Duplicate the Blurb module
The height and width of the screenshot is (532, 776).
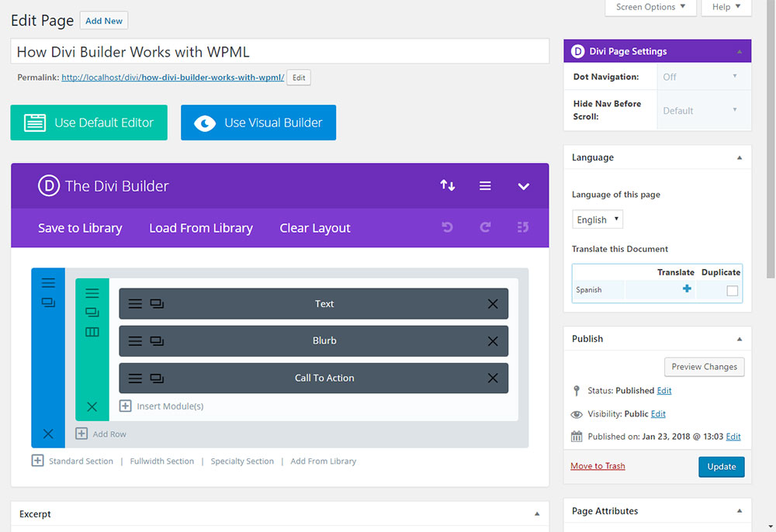click(157, 340)
